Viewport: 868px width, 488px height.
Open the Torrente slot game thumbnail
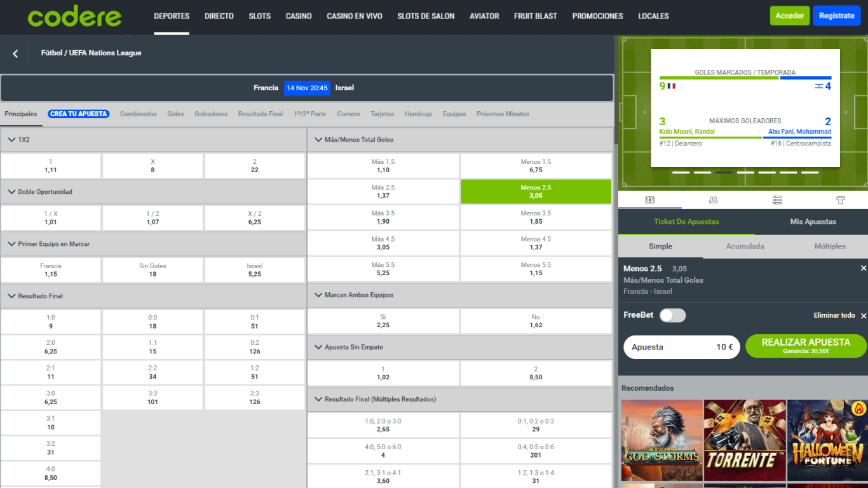(x=745, y=440)
